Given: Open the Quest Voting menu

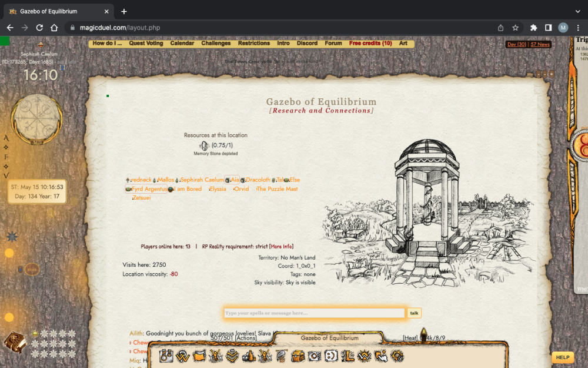Looking at the screenshot, I should tap(146, 44).
